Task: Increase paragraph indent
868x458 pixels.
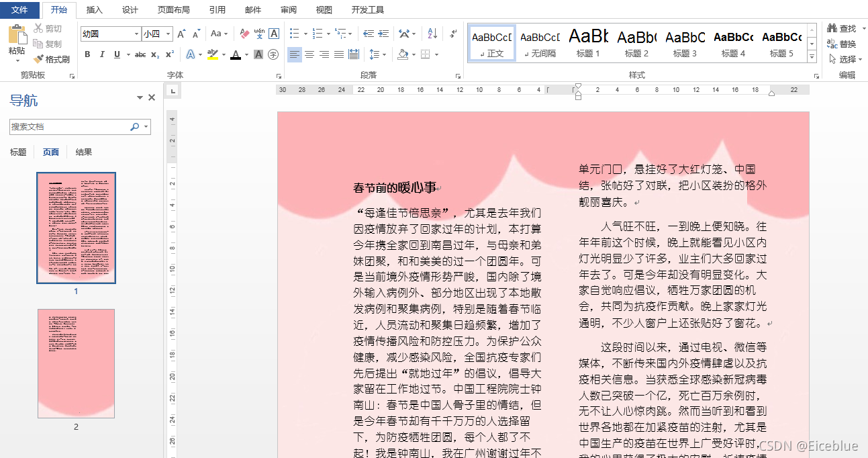Action: pyautogui.click(x=383, y=34)
